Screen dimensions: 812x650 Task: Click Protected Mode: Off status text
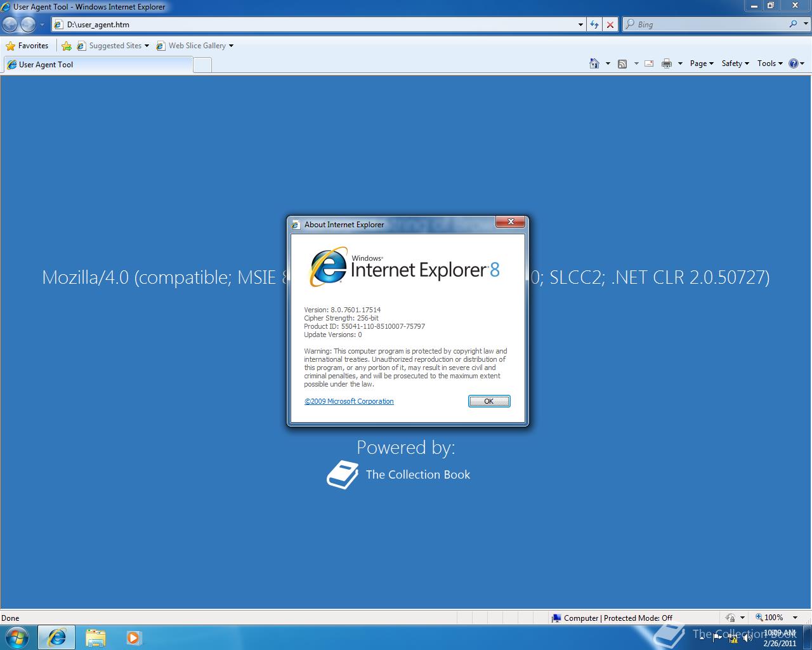point(638,618)
